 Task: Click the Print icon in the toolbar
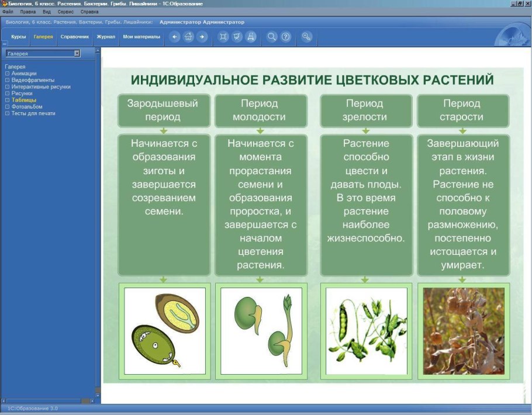251,37
